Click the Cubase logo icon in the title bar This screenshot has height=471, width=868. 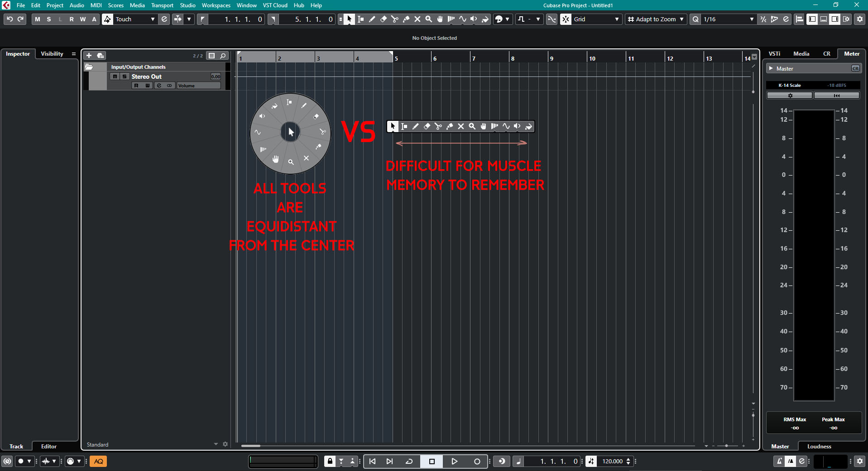click(x=6, y=5)
